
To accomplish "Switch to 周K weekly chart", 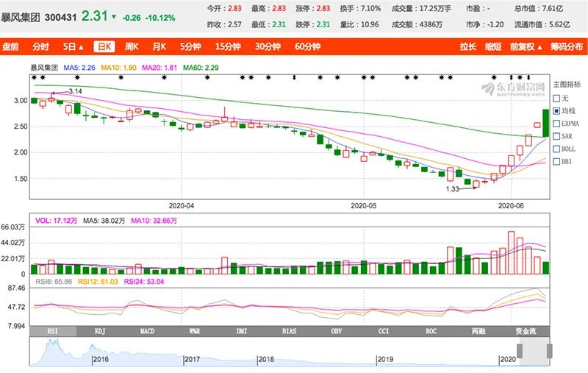I will click(132, 46).
